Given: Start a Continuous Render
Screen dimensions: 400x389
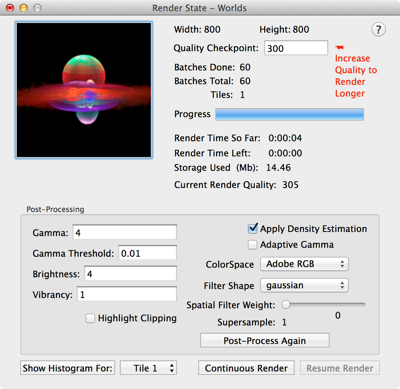Looking at the screenshot, I should [246, 368].
